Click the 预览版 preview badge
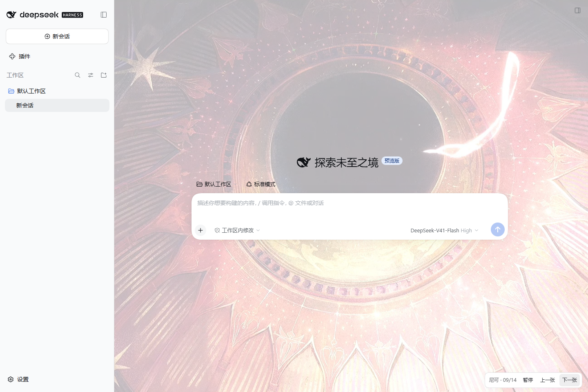This screenshot has height=392, width=588. pos(392,161)
